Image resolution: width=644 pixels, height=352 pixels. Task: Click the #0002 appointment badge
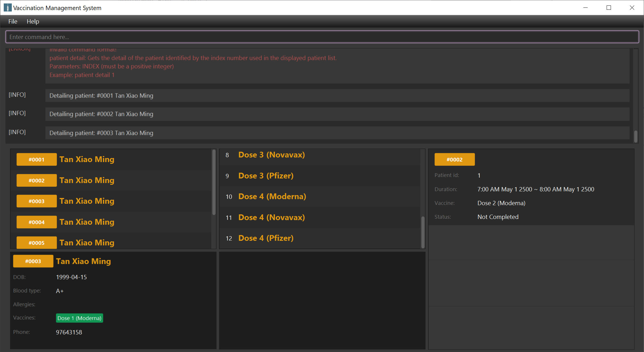click(454, 159)
